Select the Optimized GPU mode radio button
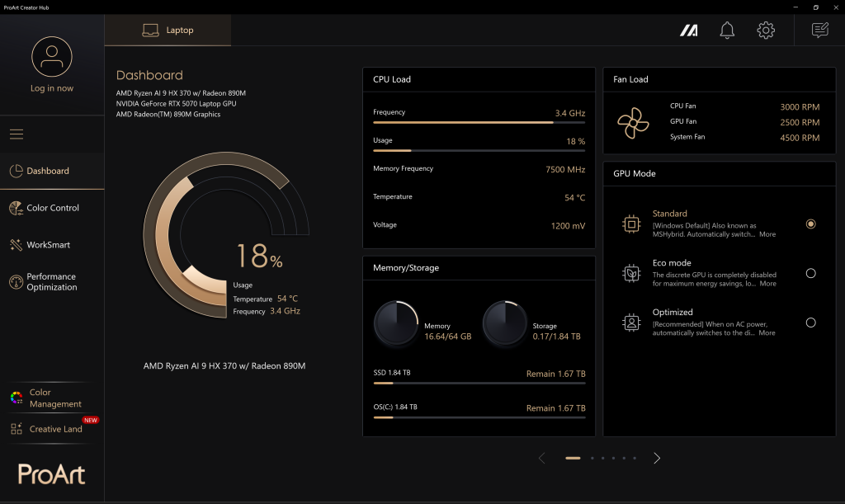Viewport: 845px width, 504px height. tap(810, 323)
